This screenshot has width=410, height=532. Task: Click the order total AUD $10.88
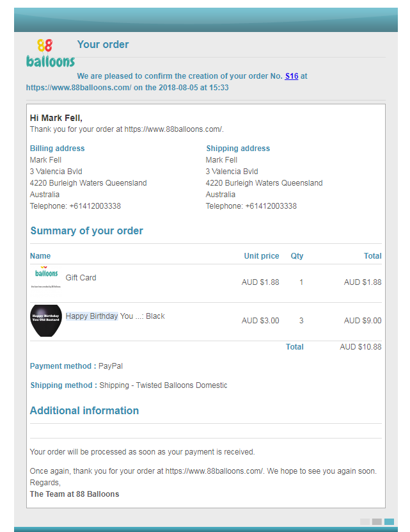(x=361, y=347)
